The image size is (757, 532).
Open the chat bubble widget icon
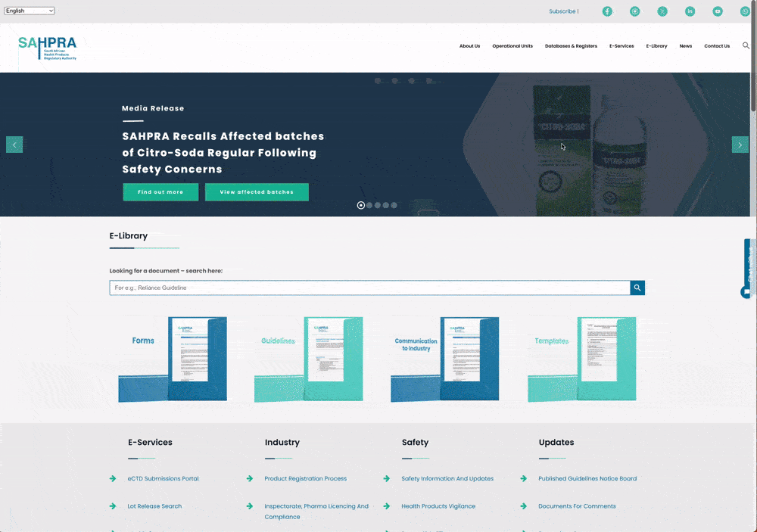pos(746,292)
